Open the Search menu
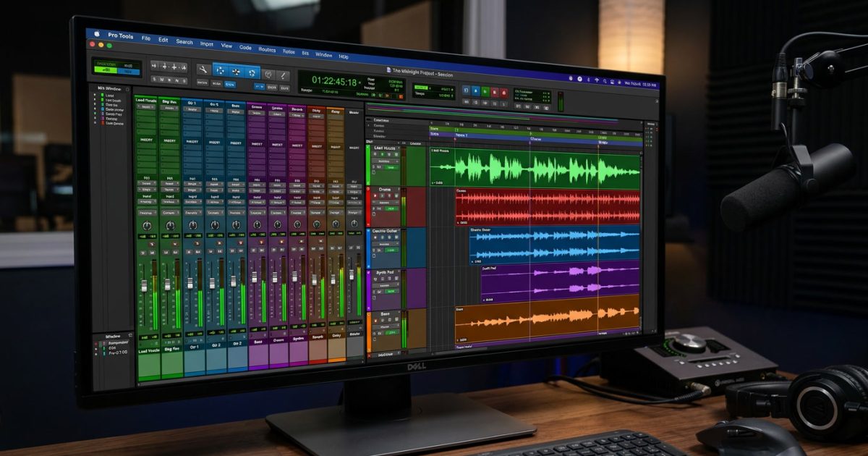The image size is (868, 456). pyautogui.click(x=184, y=41)
